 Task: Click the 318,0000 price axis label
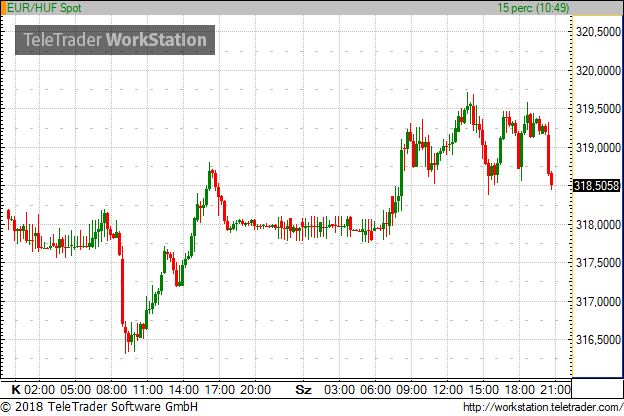598,225
